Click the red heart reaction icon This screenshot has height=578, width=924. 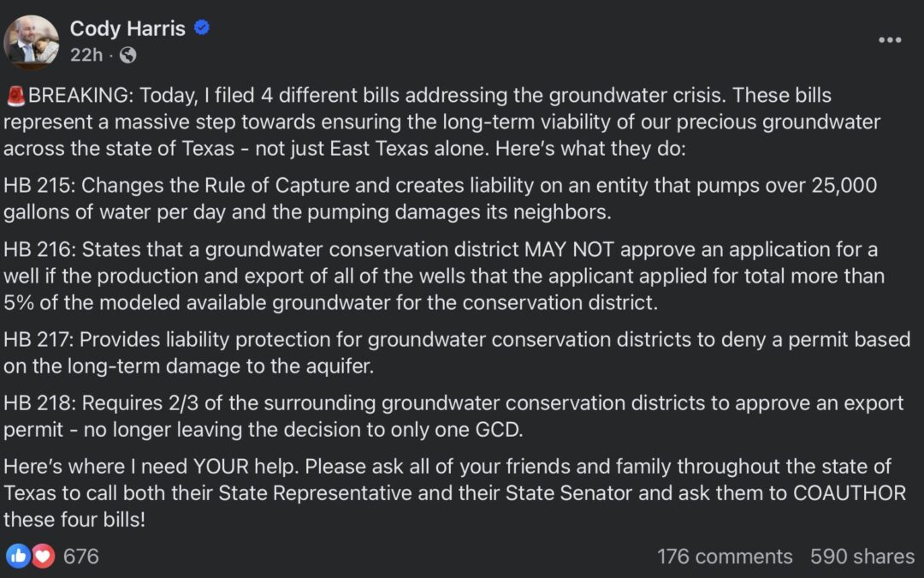(43, 556)
